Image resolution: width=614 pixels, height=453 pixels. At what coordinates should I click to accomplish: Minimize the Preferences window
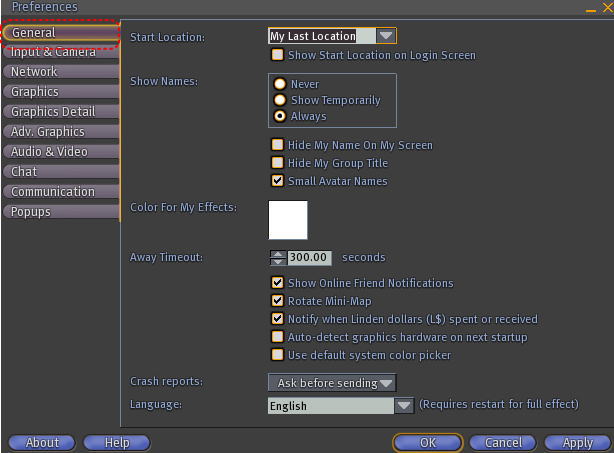point(591,9)
